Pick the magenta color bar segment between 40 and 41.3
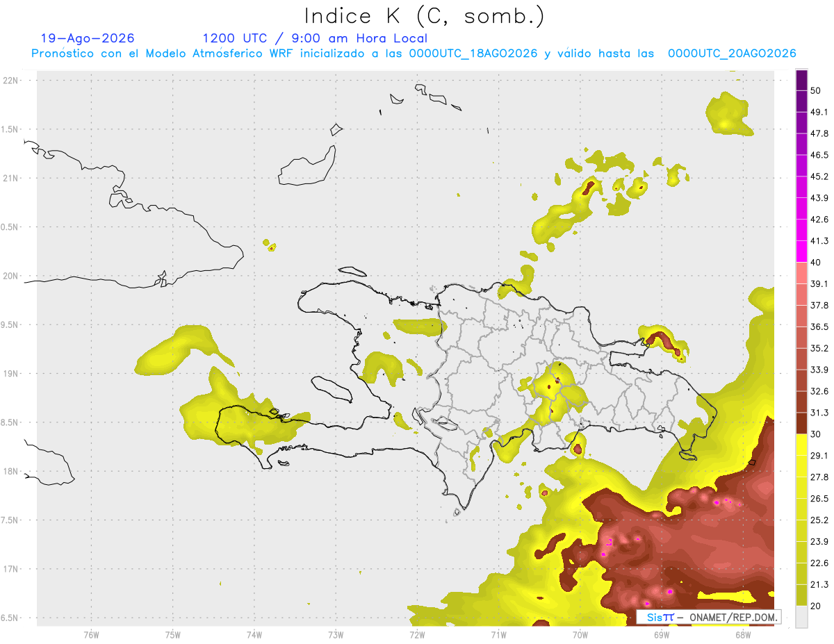 click(x=801, y=251)
